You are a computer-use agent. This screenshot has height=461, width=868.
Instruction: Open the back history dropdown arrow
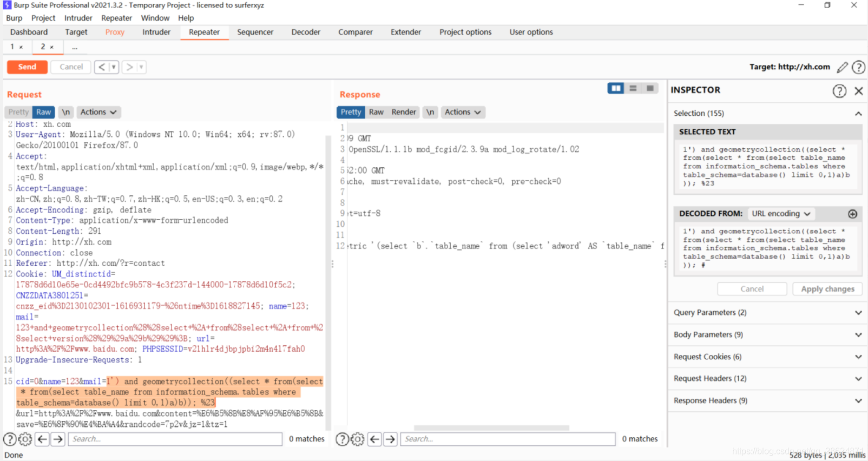114,67
